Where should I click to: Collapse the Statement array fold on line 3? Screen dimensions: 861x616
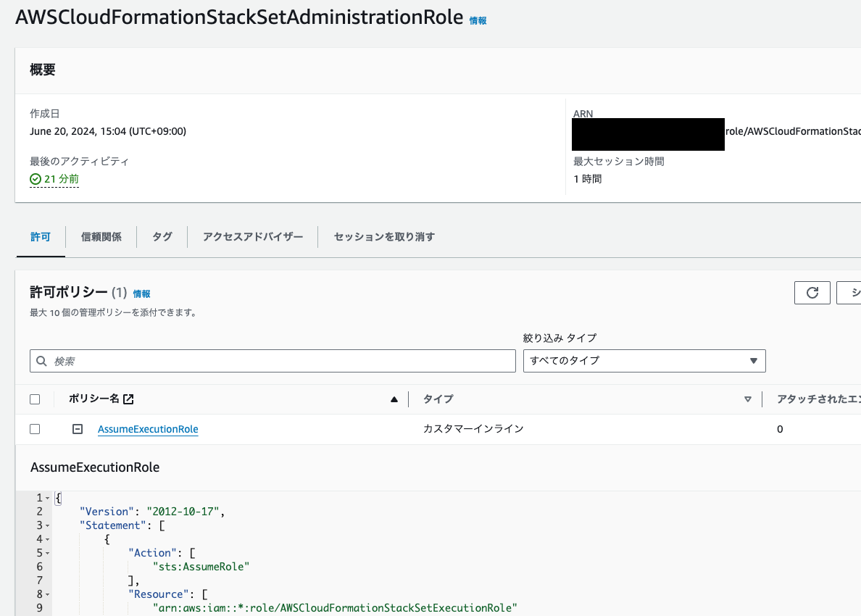(46, 525)
